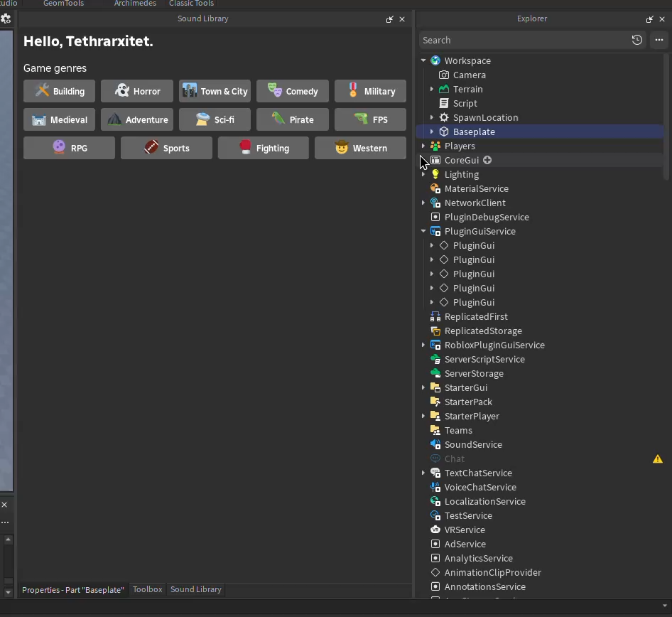Expand the first PluginGui item
672x617 pixels.
(x=432, y=245)
